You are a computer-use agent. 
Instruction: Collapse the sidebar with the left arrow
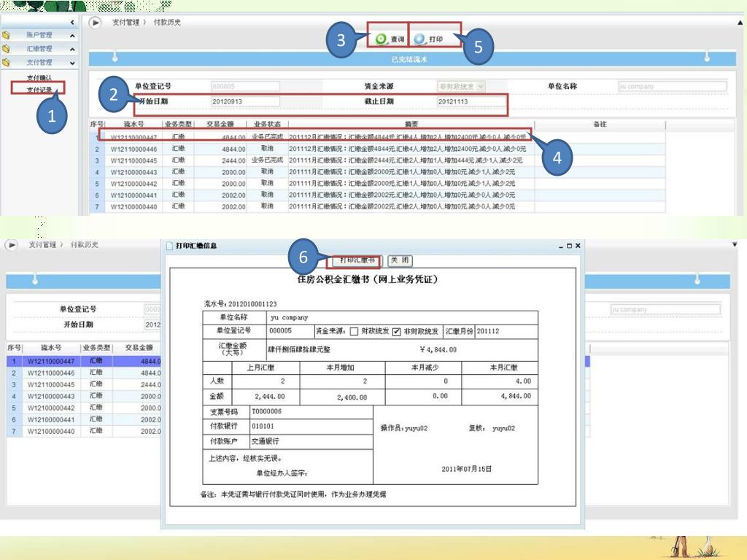click(71, 23)
